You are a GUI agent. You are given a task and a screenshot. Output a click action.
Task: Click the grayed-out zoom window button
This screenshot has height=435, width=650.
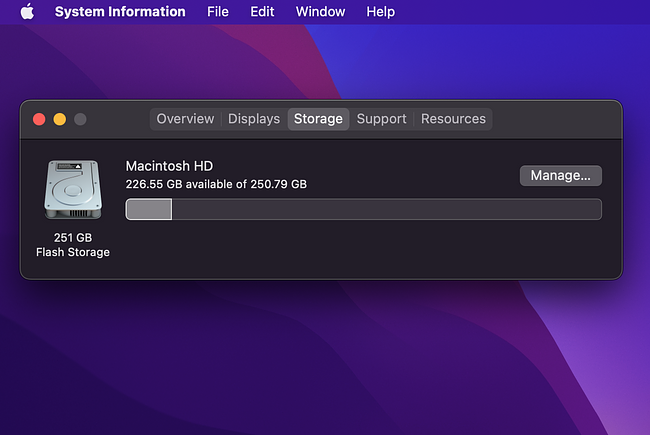click(x=80, y=119)
